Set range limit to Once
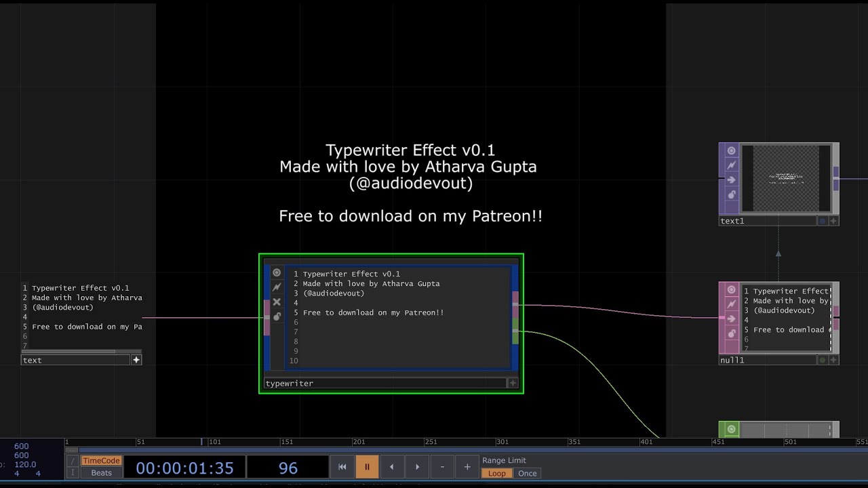The width and height of the screenshot is (868, 488). (x=528, y=473)
